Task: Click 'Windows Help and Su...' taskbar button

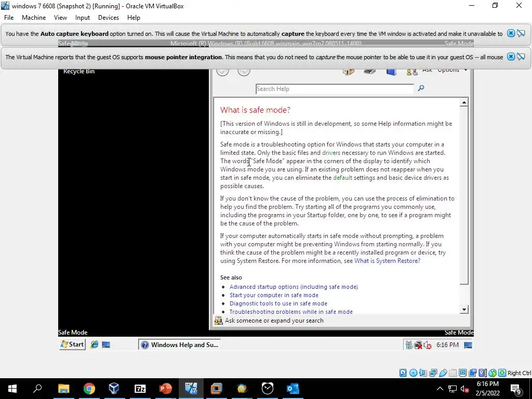Action: pos(179,345)
